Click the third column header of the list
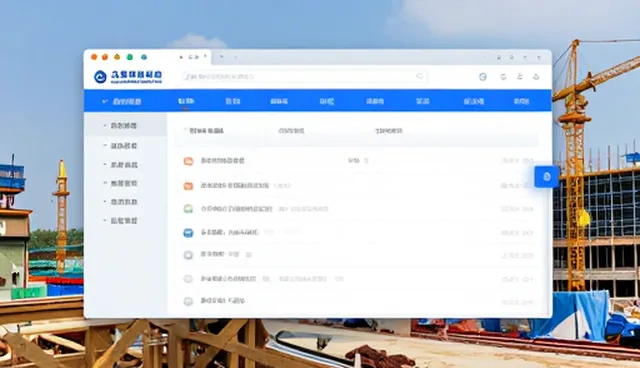The width and height of the screenshot is (640, 368). click(389, 131)
